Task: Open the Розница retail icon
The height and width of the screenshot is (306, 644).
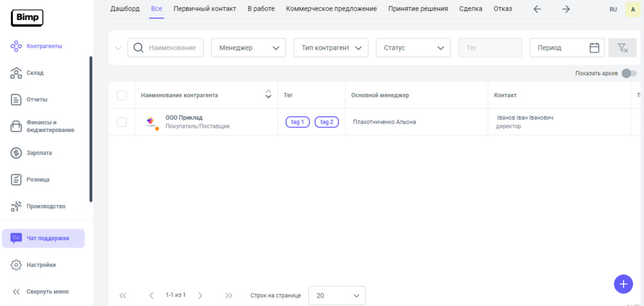Action: pos(17,180)
